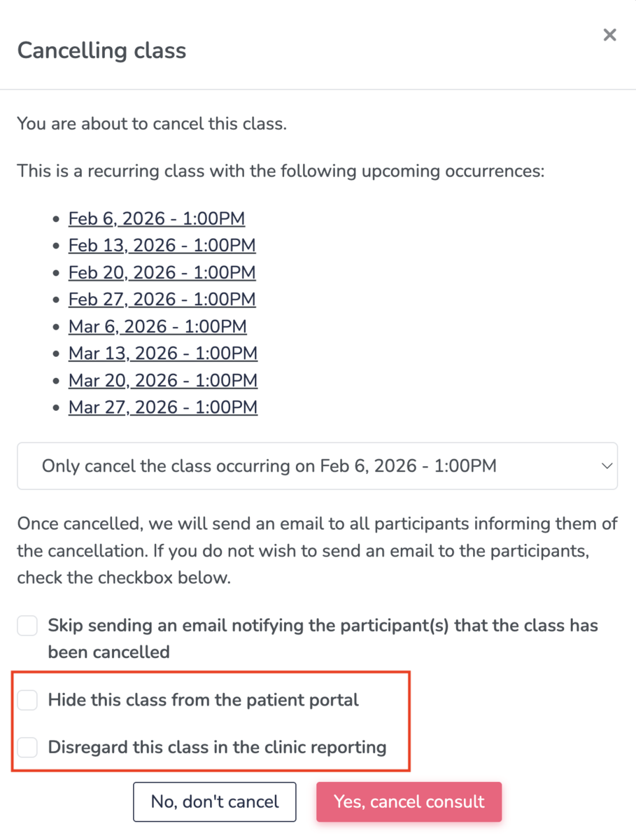Viewport: 636px width, 840px height.
Task: Enable disregarding this class in clinic reporting
Action: point(27,747)
